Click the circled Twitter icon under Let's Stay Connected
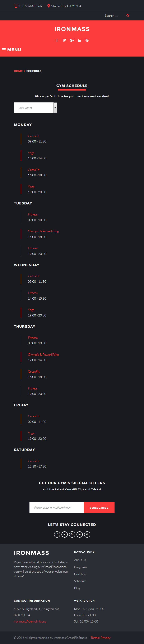Screen dimensions: 144x644 pyautogui.click(x=64, y=534)
